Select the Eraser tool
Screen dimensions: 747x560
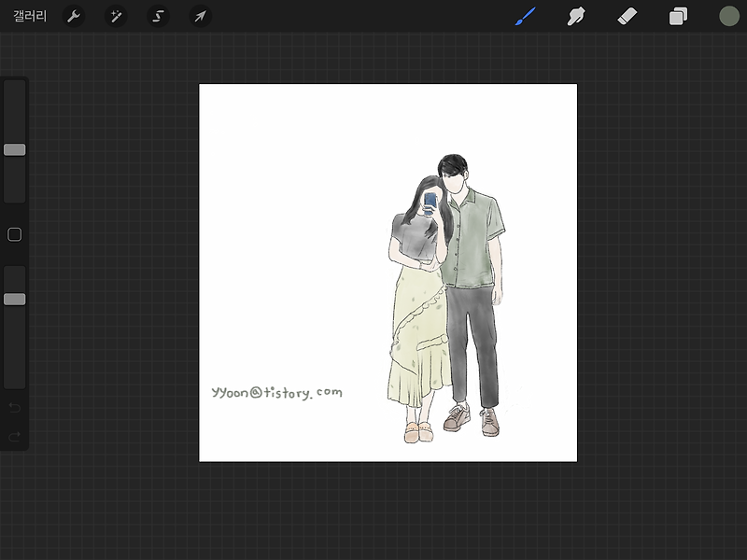point(627,16)
